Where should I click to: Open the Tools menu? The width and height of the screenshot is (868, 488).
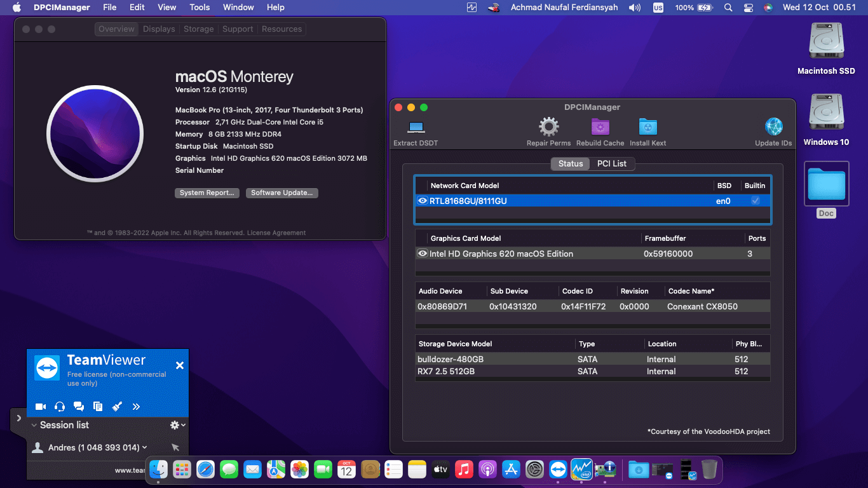coord(200,8)
